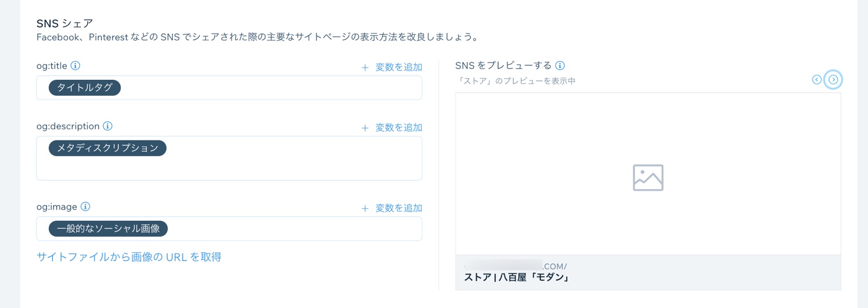Select the 一般的なソーシャル画像 variable chip
This screenshot has width=868, height=308.
click(108, 229)
